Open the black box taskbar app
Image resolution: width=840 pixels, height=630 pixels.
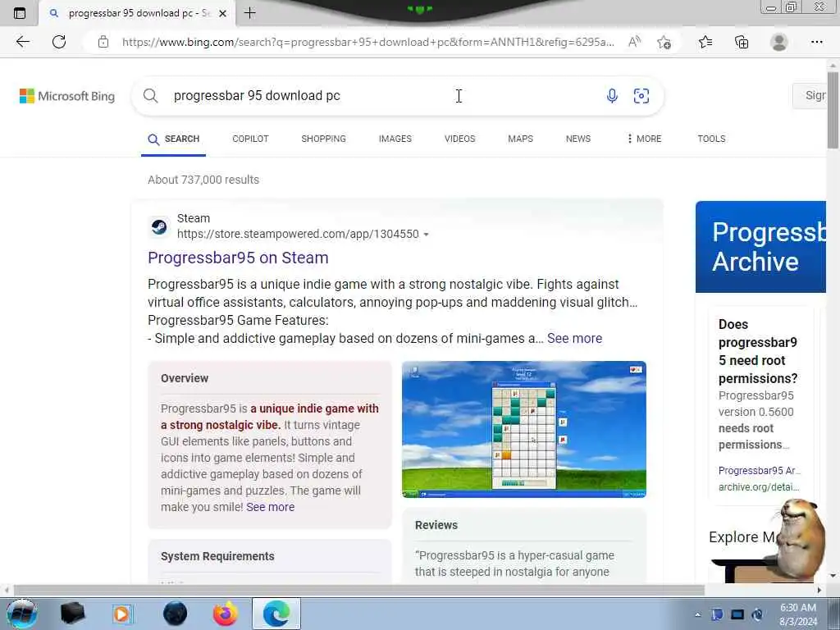(x=72, y=614)
